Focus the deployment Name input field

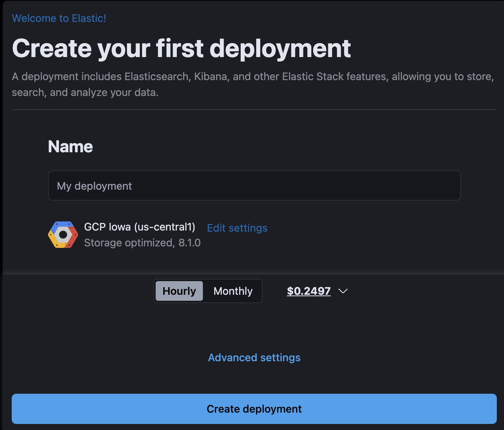tap(254, 186)
